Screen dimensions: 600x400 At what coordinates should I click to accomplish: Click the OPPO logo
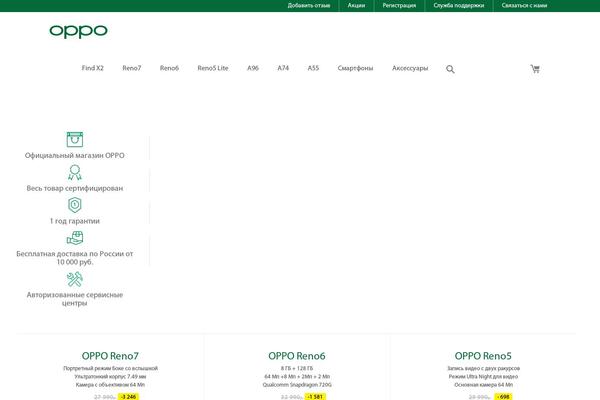(78, 31)
